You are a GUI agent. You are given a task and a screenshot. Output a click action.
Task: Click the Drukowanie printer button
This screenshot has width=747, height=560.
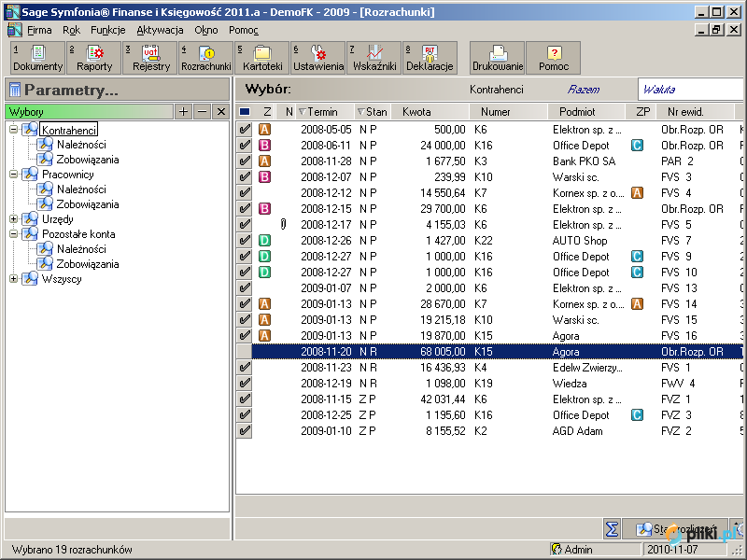(498, 58)
